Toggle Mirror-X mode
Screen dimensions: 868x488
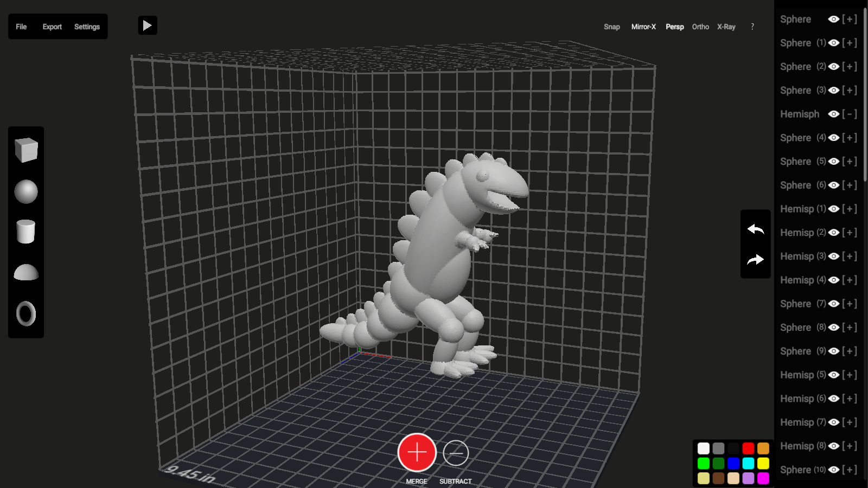click(x=643, y=27)
